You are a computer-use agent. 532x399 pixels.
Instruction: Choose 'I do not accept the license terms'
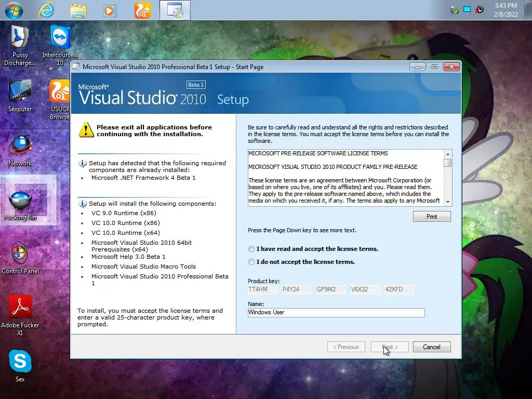point(251,262)
